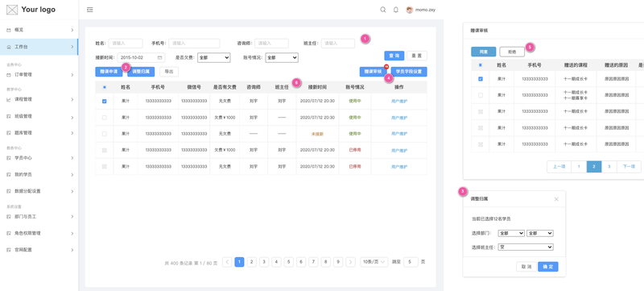
Task: Go to previous page with left arrow
Action: click(x=227, y=262)
